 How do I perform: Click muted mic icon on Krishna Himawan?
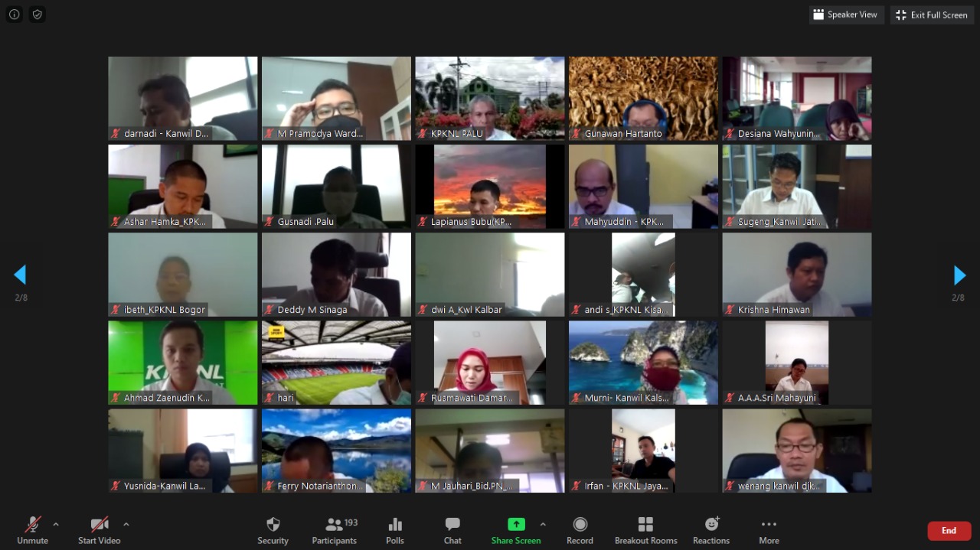[x=730, y=310]
